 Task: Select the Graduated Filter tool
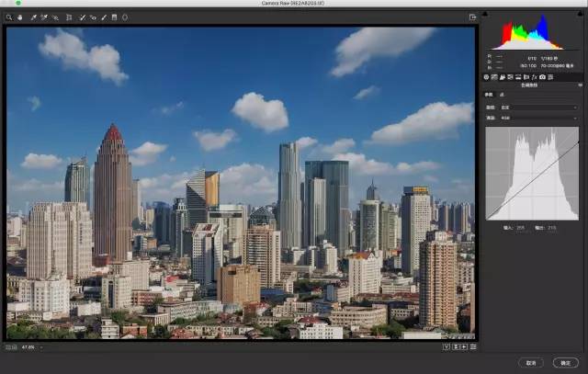pos(114,17)
